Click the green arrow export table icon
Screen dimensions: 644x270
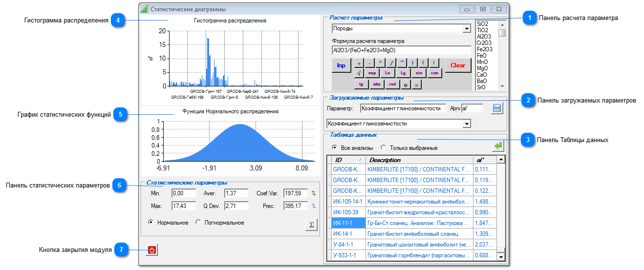497,146
